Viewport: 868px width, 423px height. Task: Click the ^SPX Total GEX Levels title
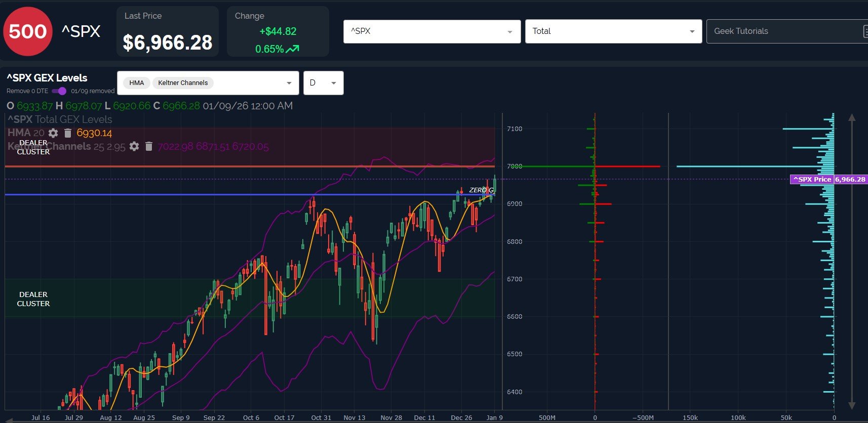[x=60, y=119]
